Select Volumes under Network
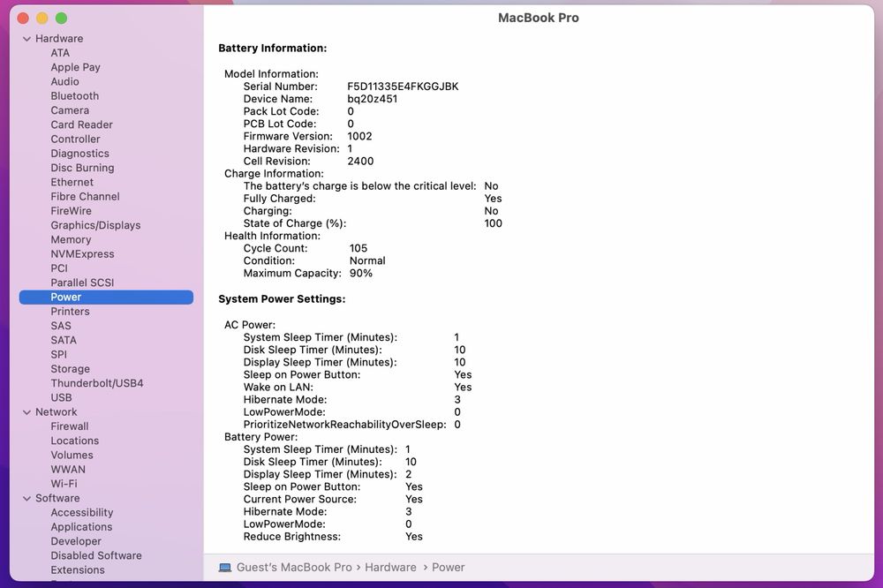The image size is (883, 588). click(72, 455)
